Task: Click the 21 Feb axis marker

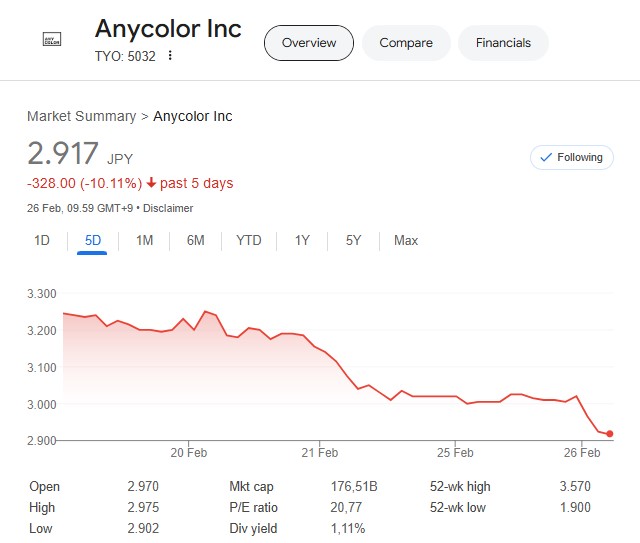Action: point(320,452)
